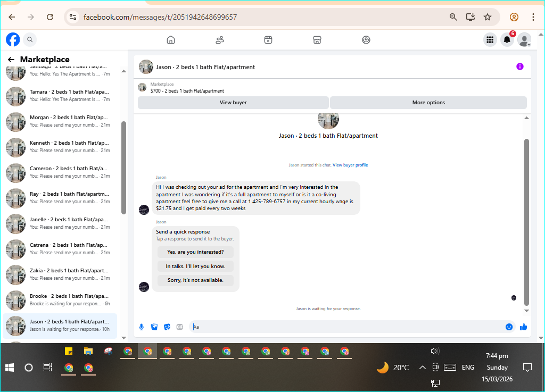Open the Facebook menu grid icon
Screen dimensions: 545x392
point(490,39)
